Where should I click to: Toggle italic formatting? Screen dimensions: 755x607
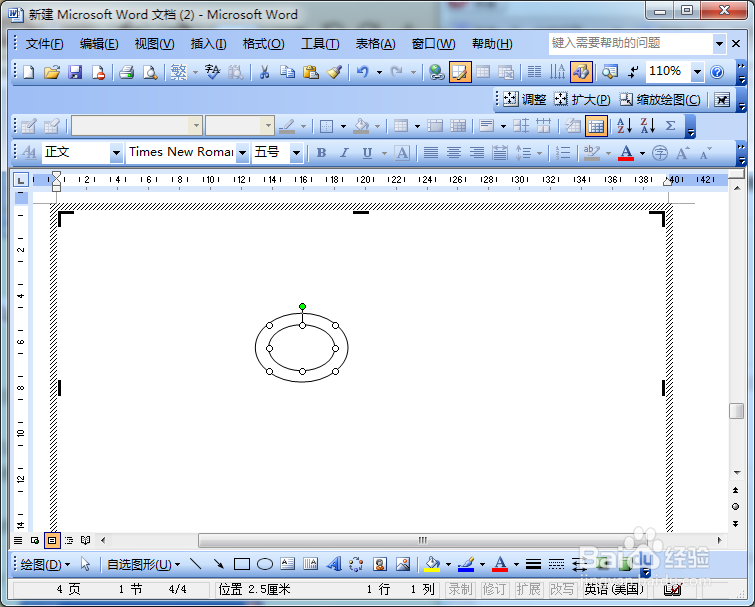(344, 153)
